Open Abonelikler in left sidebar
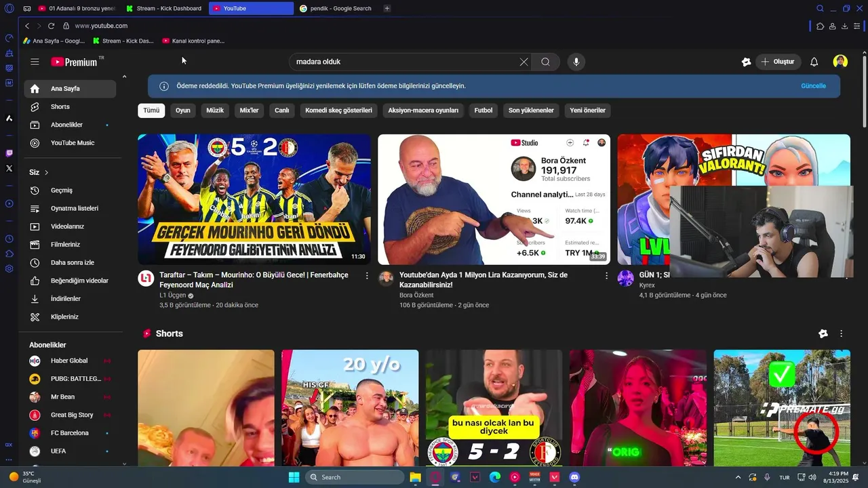 click(70, 125)
